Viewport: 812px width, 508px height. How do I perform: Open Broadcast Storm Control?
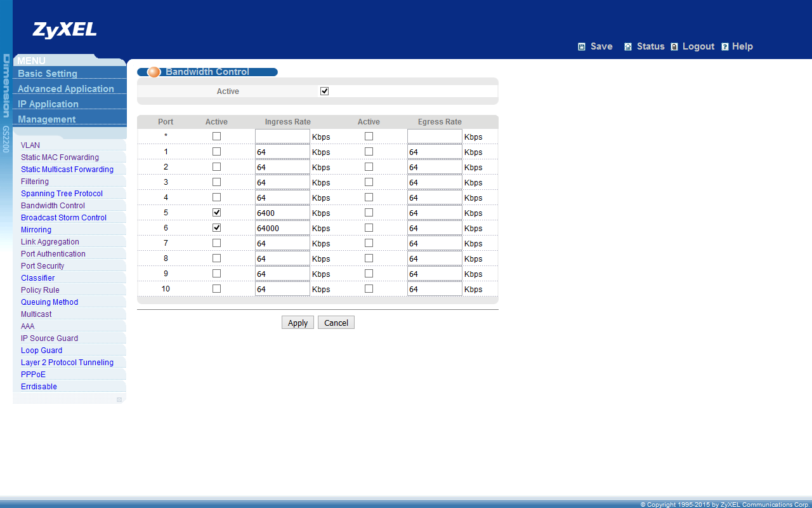pyautogui.click(x=63, y=218)
